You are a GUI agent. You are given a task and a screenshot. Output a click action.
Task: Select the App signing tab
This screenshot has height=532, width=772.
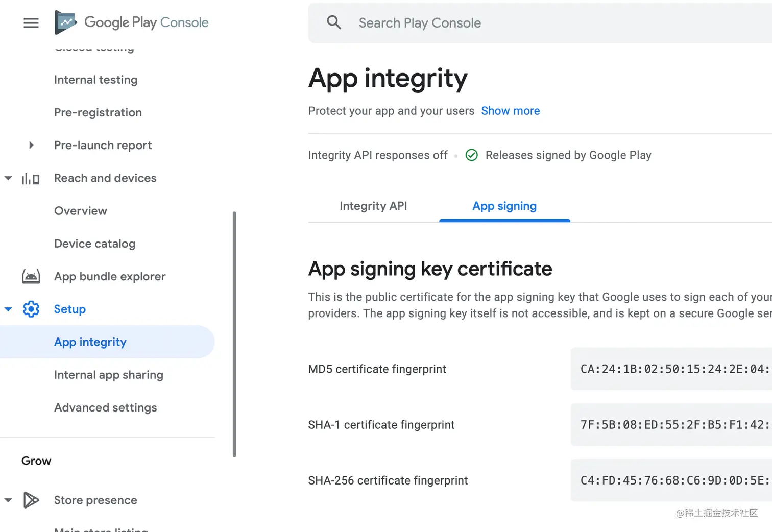pos(504,206)
